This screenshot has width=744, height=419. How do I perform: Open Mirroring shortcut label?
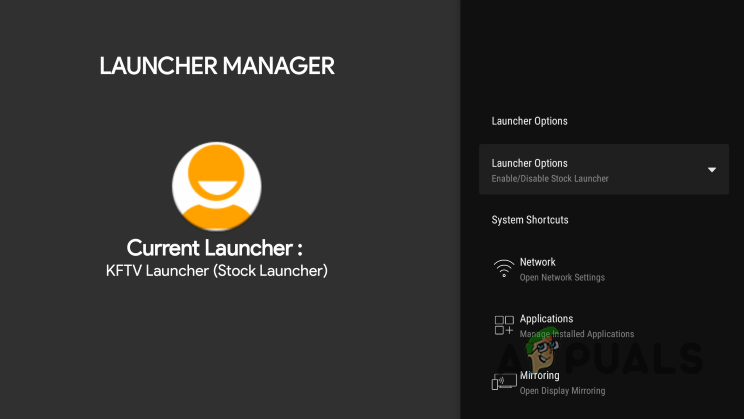539,375
